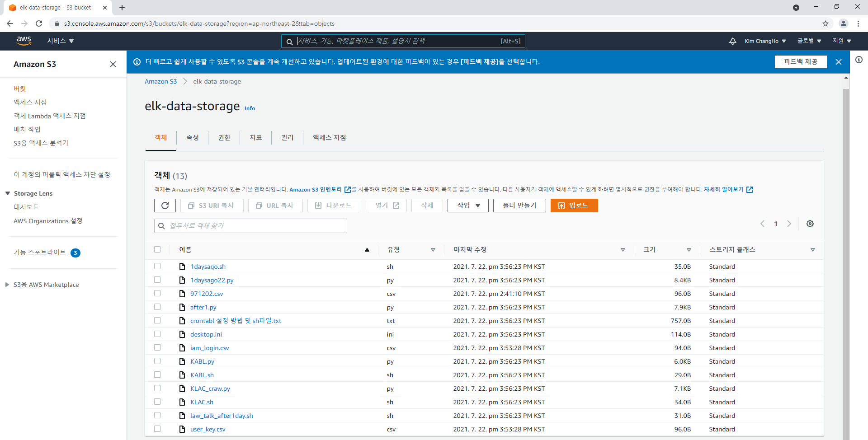Open the crontabl 설정 방법 및 sh파일.txt link
This screenshot has height=440, width=868.
(236, 321)
